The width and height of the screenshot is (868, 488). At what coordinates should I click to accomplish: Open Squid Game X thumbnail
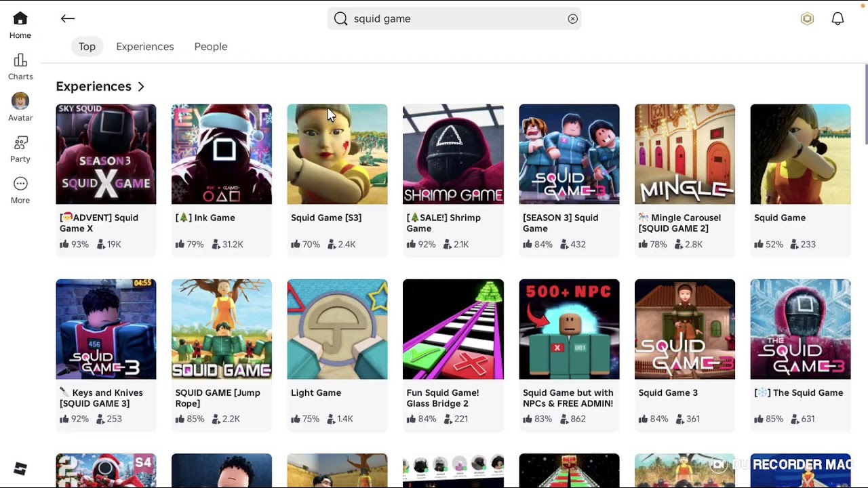coord(106,154)
